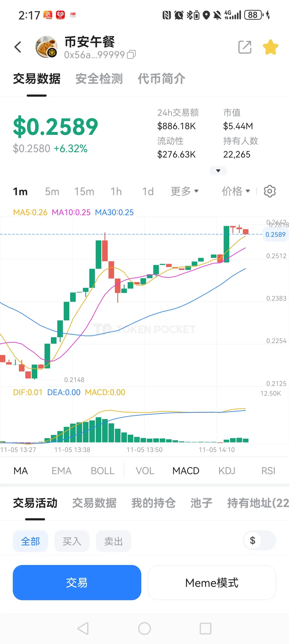
Task: Switch to the 安全检测 tab
Action: [99, 79]
